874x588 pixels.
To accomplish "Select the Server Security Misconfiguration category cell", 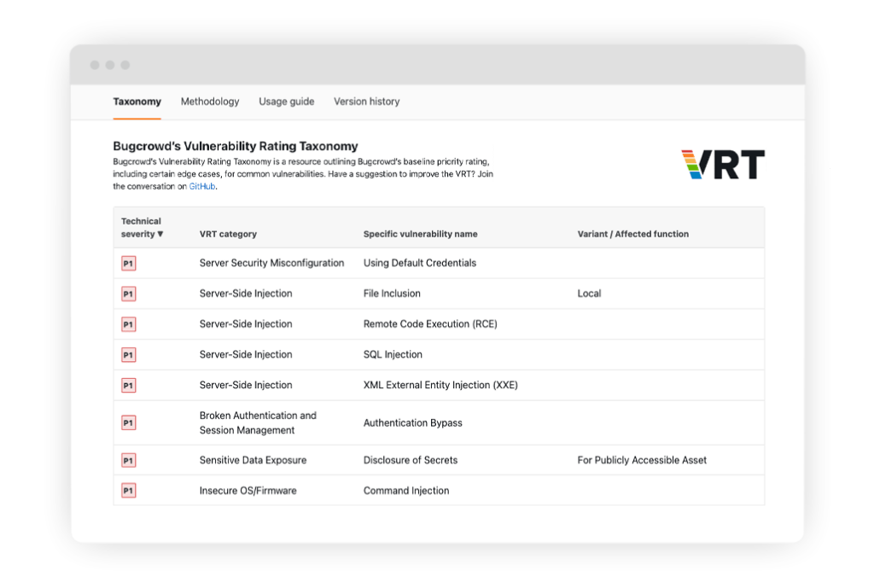I will (x=271, y=263).
